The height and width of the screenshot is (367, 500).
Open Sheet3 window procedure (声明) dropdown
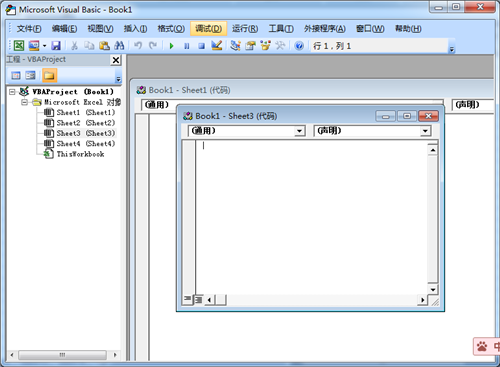pos(425,131)
